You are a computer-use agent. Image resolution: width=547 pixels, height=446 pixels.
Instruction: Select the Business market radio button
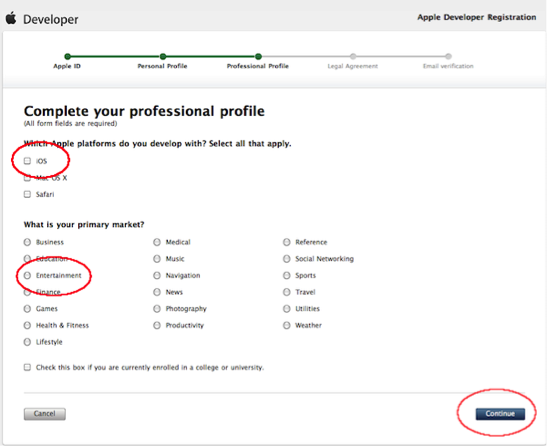(27, 242)
